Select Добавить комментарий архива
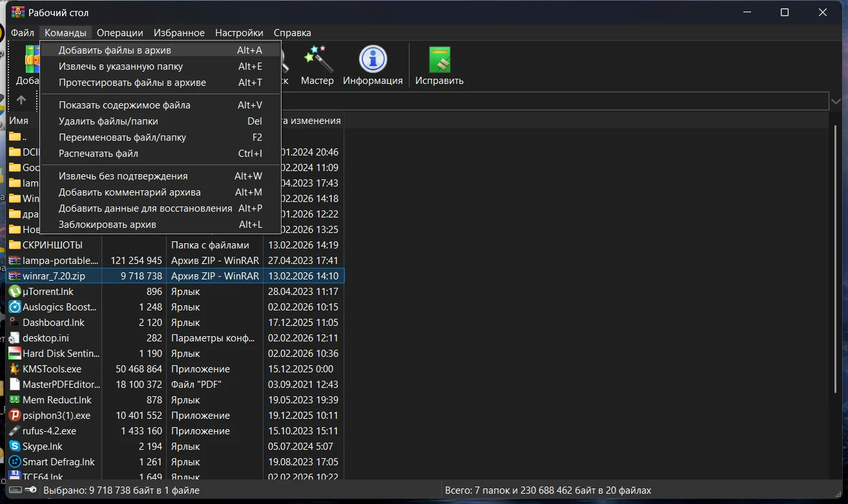Image resolution: width=848 pixels, height=504 pixels. 130,192
